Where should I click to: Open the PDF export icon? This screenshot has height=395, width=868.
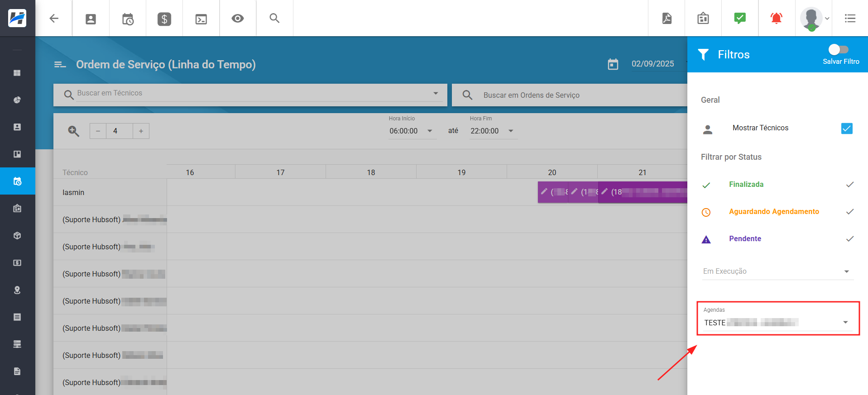[667, 19]
